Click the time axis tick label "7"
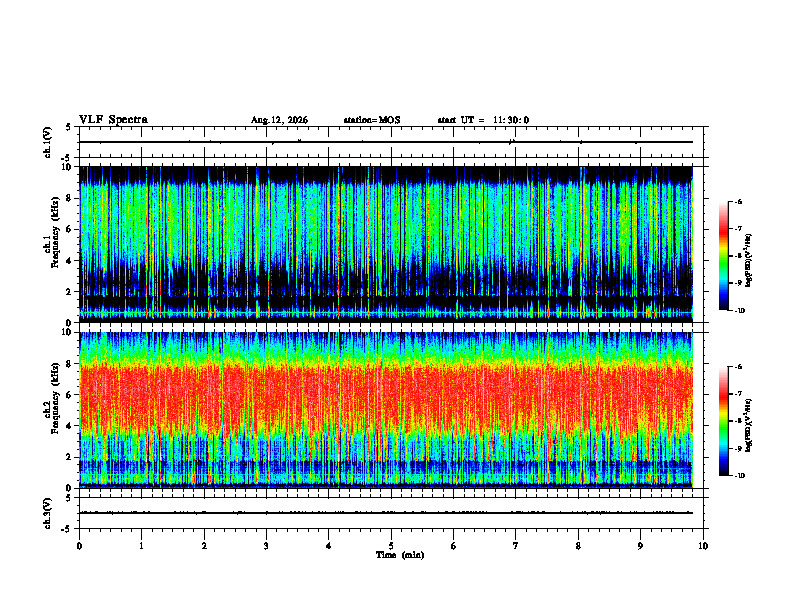792x612 pixels. (516, 546)
